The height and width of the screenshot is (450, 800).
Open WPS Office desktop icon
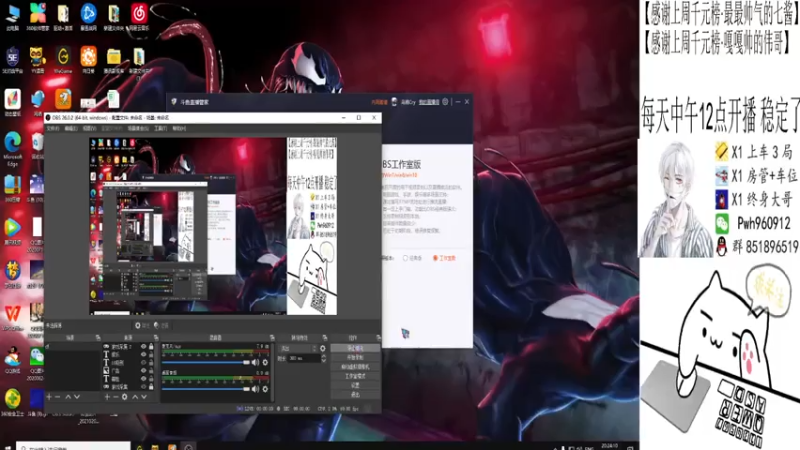point(13,316)
